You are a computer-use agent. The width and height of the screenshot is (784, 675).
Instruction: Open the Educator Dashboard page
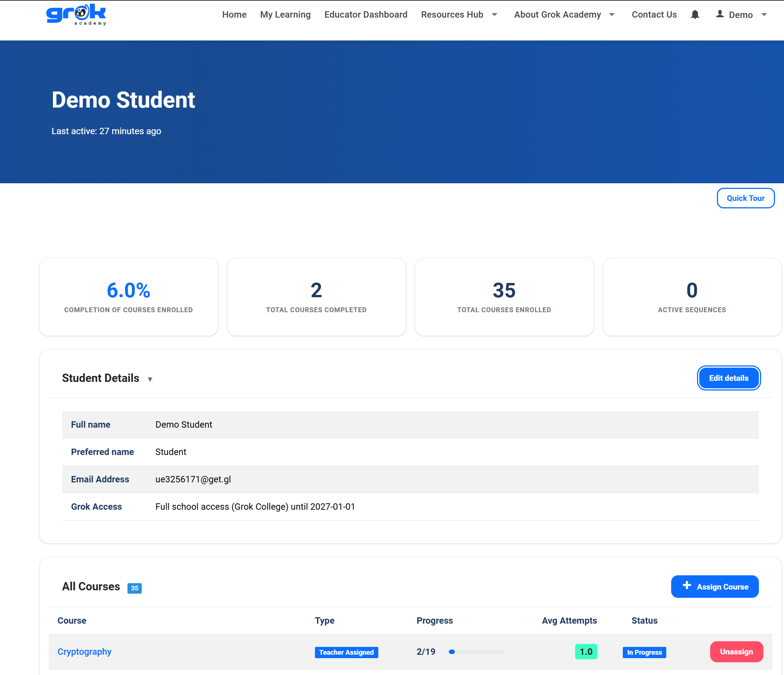366,15
